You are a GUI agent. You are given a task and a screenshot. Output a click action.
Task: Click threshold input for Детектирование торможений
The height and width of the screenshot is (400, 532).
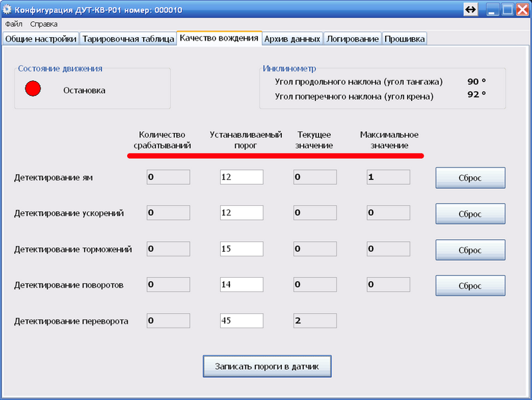(241, 249)
